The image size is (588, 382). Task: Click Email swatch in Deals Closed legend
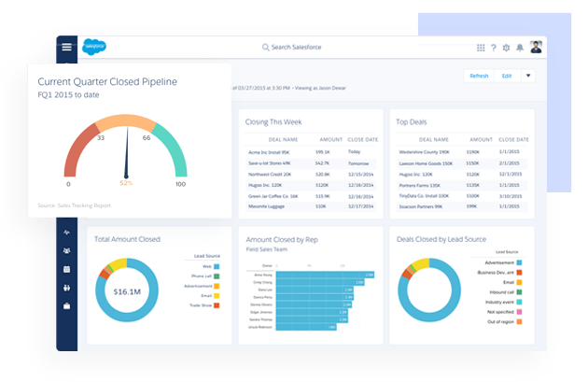pyautogui.click(x=519, y=282)
